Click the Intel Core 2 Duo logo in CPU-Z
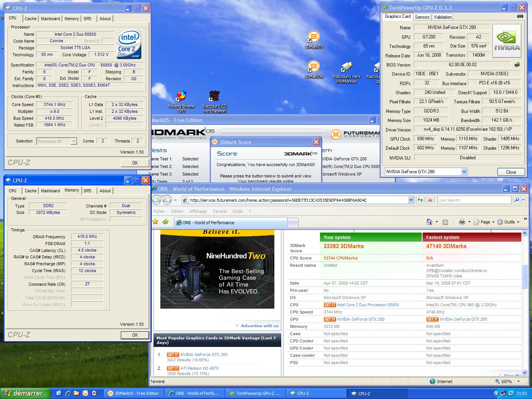Image resolution: width=532 pixels, height=399 pixels. 129,44
